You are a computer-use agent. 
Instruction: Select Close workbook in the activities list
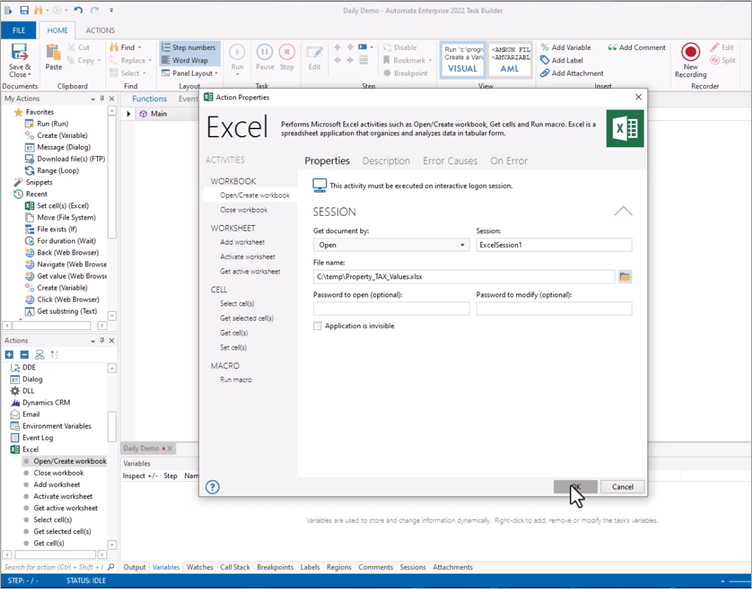243,210
